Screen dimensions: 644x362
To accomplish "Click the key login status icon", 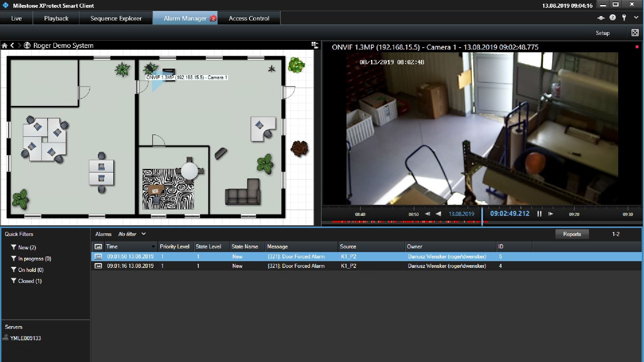I will tap(624, 18).
